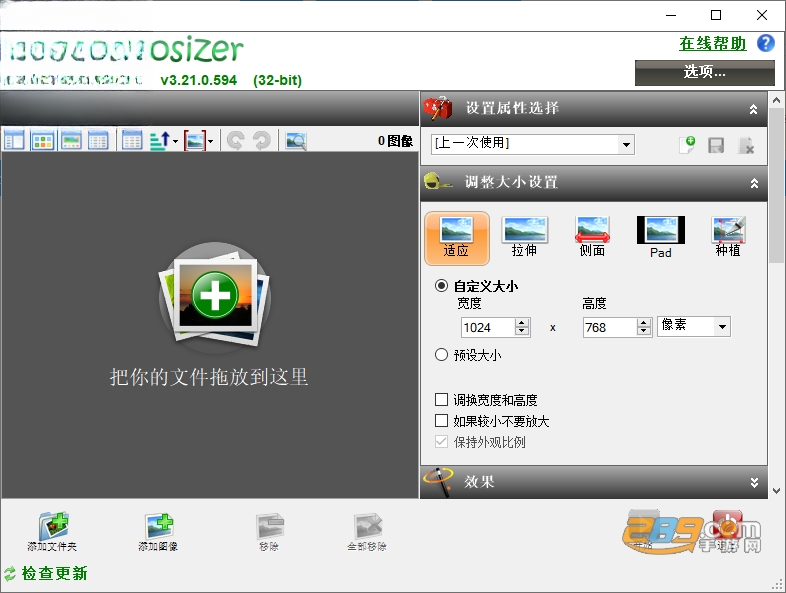Click the 添加文件夹 add folder button
Viewport: 786px width, 593px height.
[x=52, y=532]
